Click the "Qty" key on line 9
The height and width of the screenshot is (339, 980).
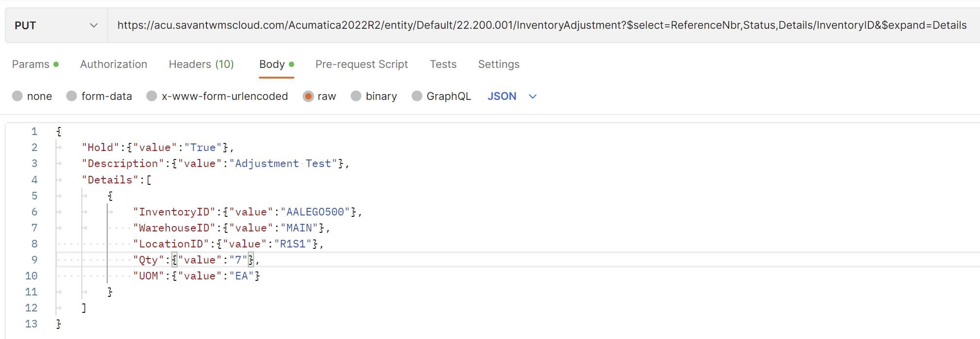click(149, 260)
